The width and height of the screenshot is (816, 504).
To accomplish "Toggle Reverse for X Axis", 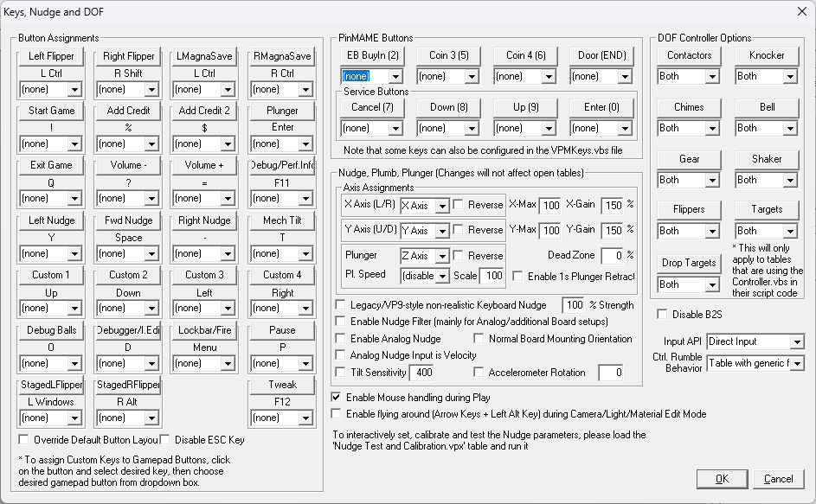I will (458, 205).
